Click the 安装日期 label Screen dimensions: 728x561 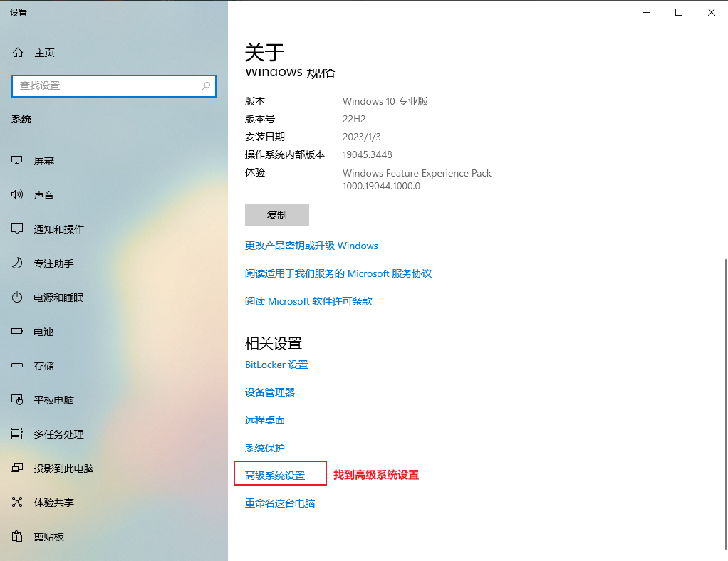(x=265, y=137)
